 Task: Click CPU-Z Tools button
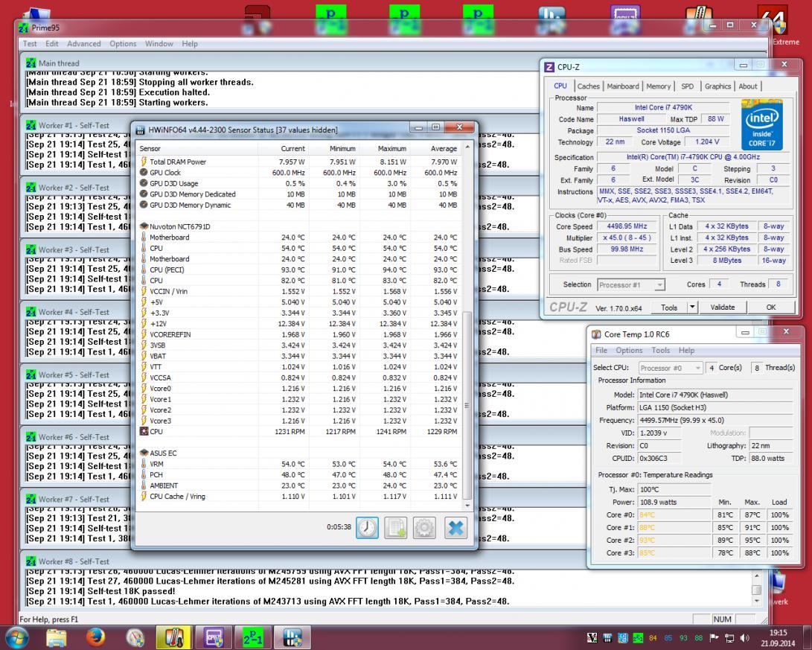pyautogui.click(x=669, y=308)
